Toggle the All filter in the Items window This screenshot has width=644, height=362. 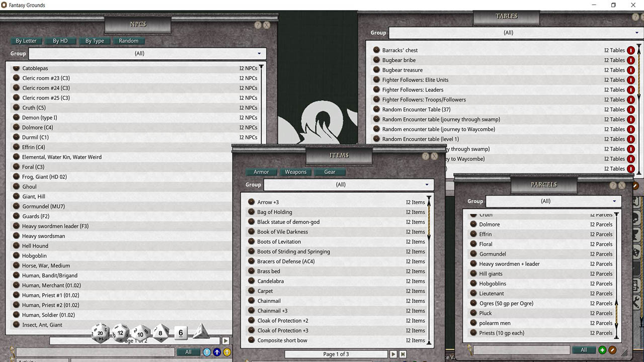pos(387,360)
